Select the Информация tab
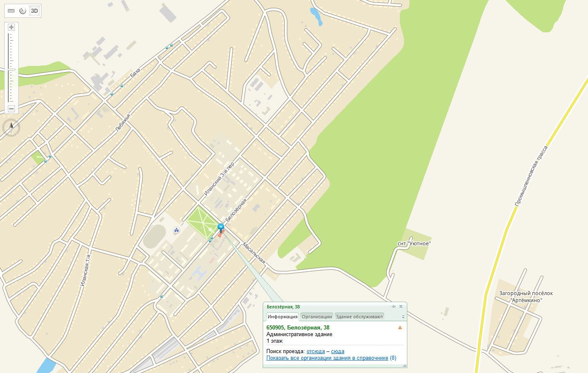The image size is (588, 373). [282, 317]
